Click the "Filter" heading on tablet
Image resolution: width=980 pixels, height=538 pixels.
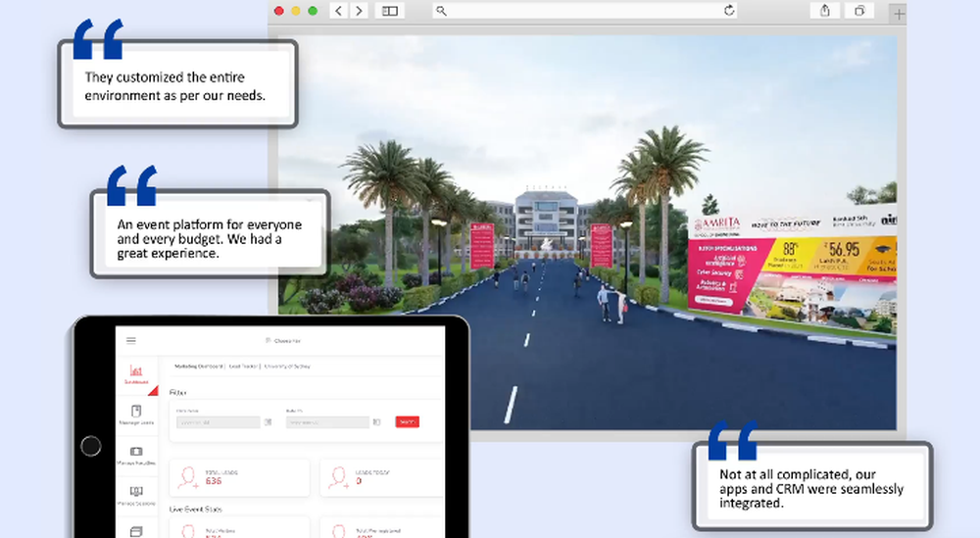coord(177,392)
